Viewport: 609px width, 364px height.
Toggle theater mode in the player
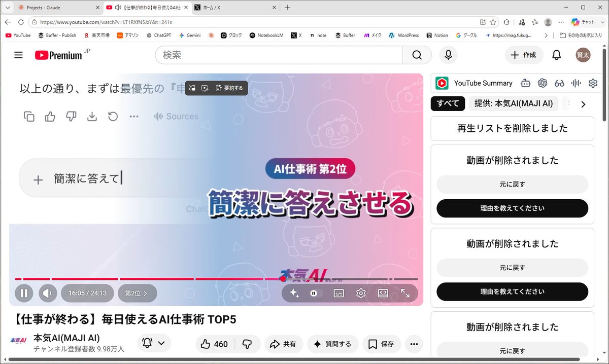pyautogui.click(x=383, y=293)
